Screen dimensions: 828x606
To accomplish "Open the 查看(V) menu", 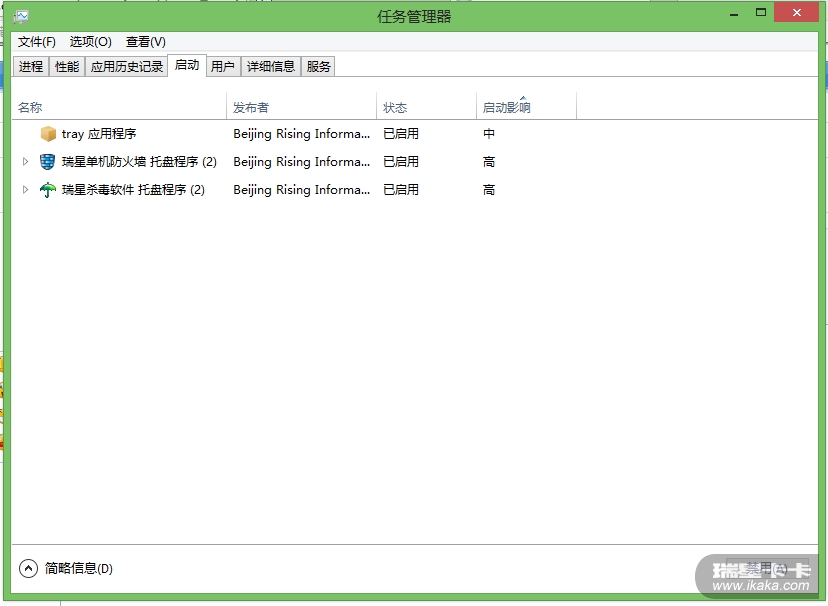I will coord(146,42).
